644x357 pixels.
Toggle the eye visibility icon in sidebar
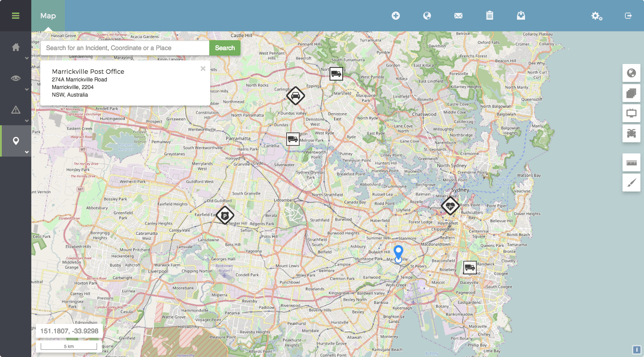(16, 78)
